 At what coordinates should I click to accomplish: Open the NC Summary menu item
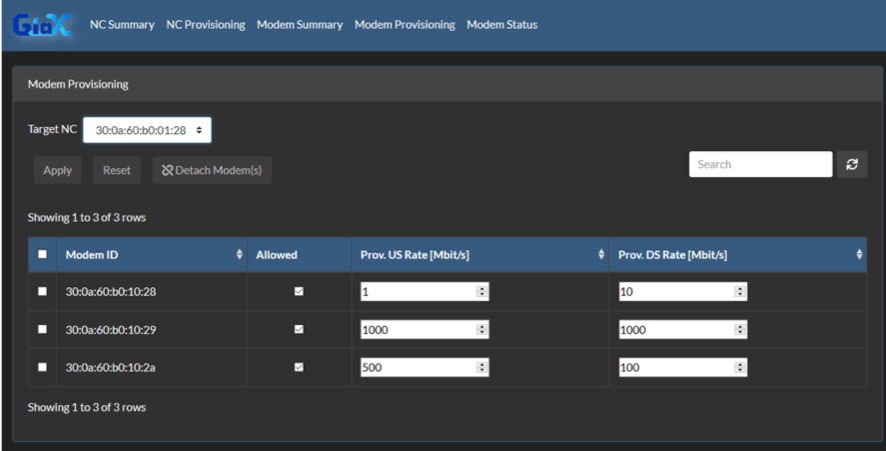click(122, 25)
